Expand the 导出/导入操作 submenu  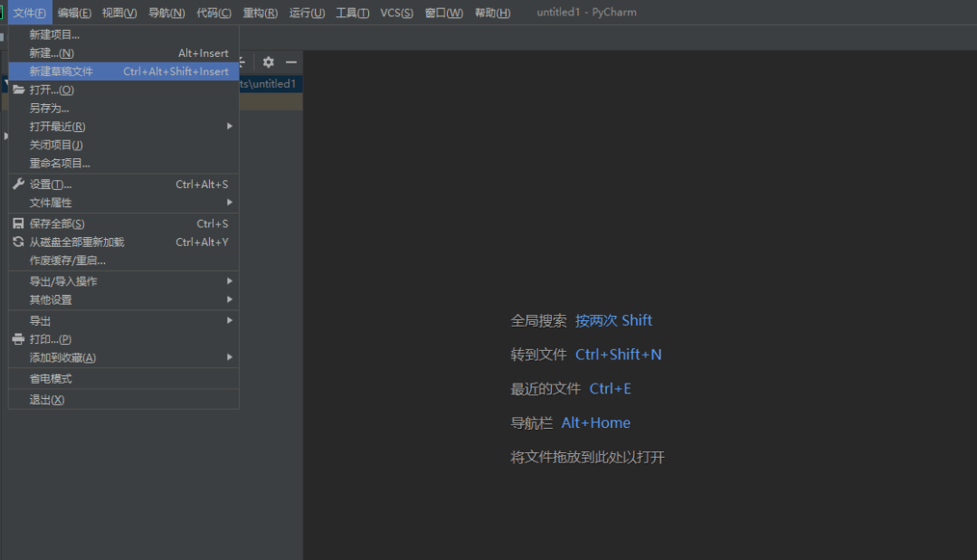tap(124, 281)
